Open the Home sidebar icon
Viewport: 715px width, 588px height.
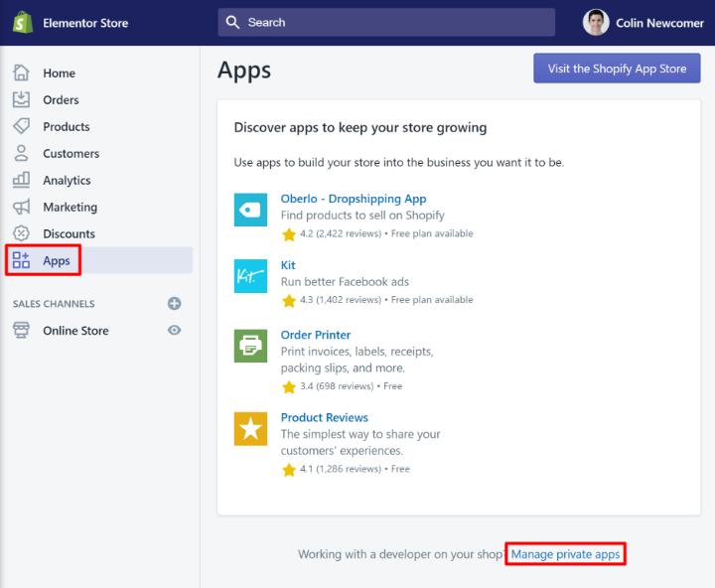21,73
